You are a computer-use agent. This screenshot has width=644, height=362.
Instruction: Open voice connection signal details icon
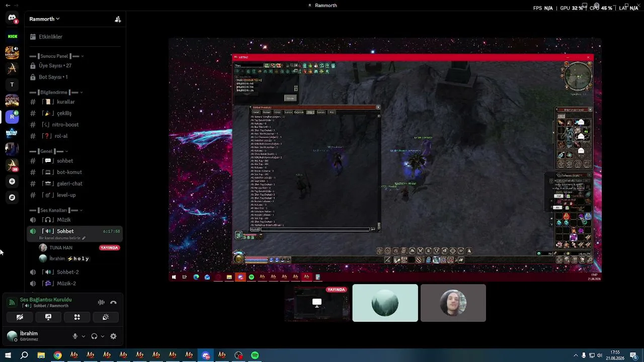click(12, 302)
